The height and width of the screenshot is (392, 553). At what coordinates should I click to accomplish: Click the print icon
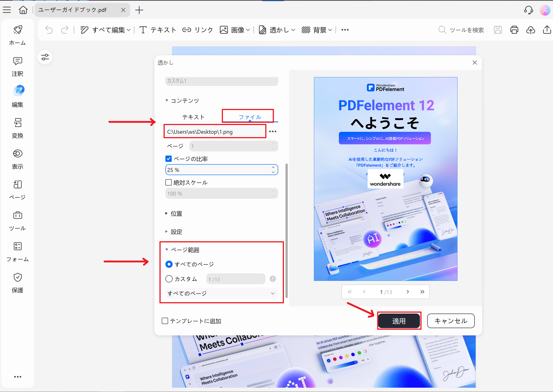coord(514,30)
